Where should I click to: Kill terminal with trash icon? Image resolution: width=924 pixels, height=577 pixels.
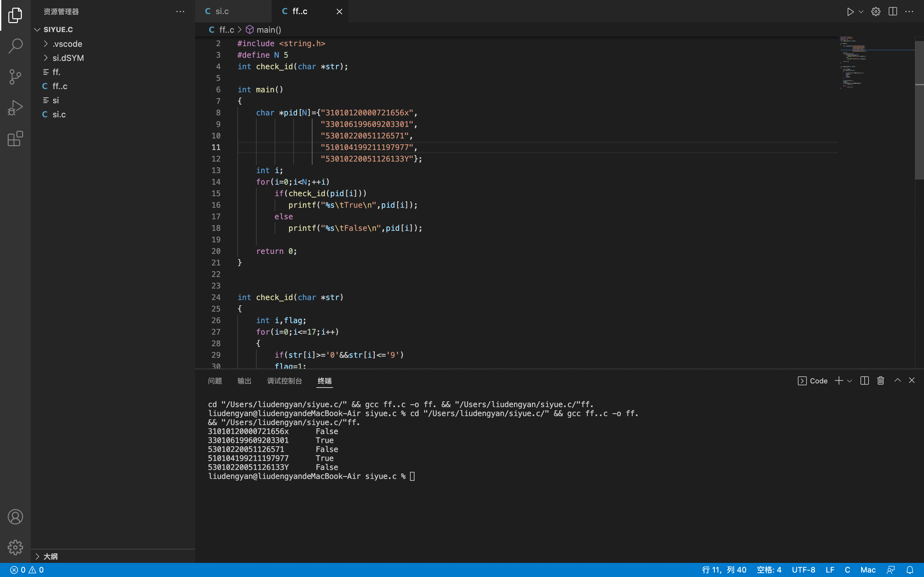pyautogui.click(x=880, y=380)
